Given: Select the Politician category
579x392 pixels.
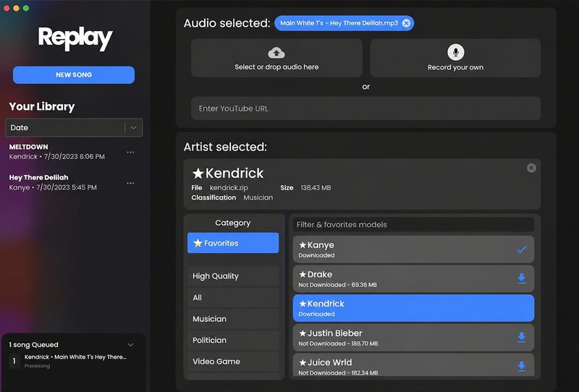Looking at the screenshot, I should [233, 340].
